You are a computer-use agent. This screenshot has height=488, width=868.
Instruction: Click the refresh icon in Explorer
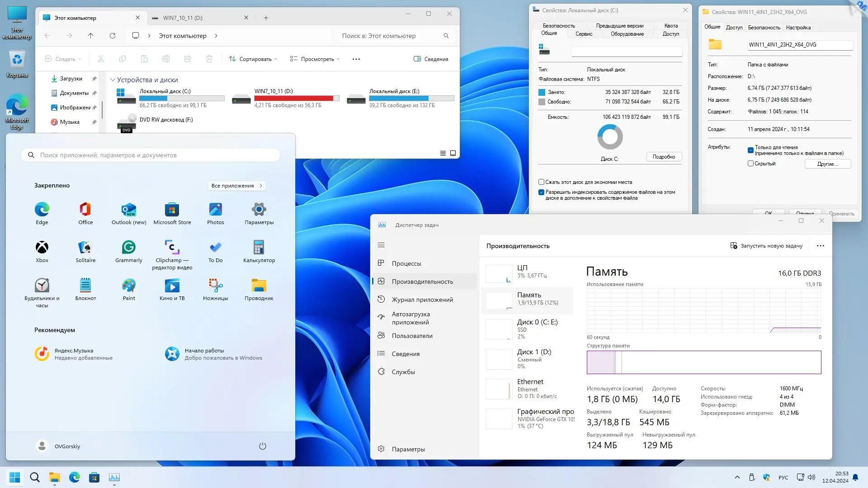click(113, 36)
